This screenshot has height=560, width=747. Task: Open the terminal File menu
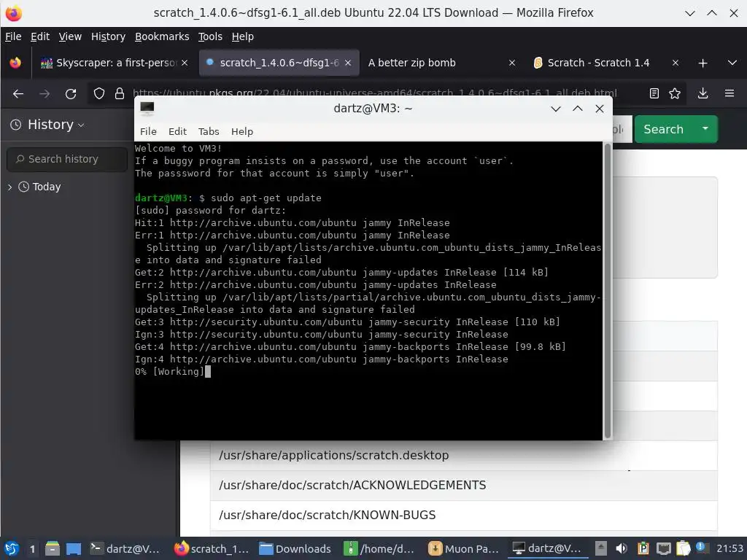pos(148,131)
